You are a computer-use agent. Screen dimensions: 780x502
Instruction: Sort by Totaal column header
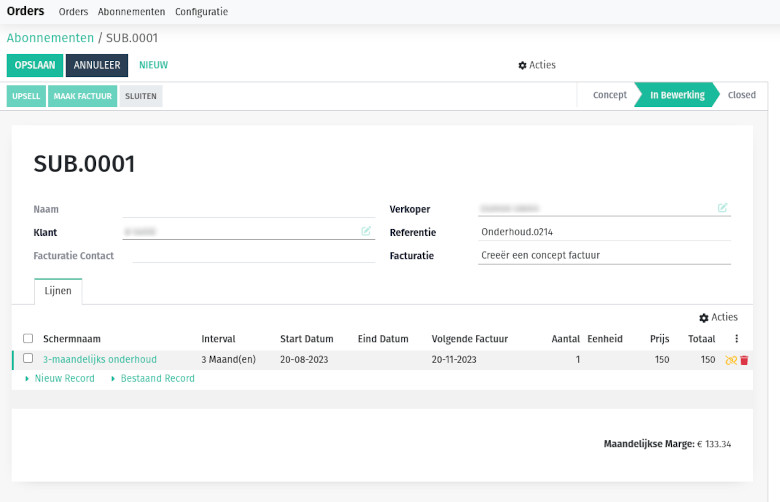(701, 339)
